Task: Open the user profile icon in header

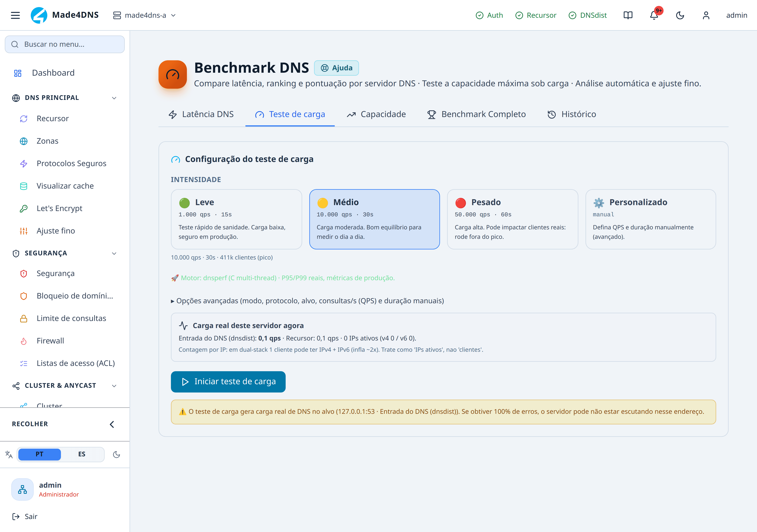Action: [x=706, y=15]
